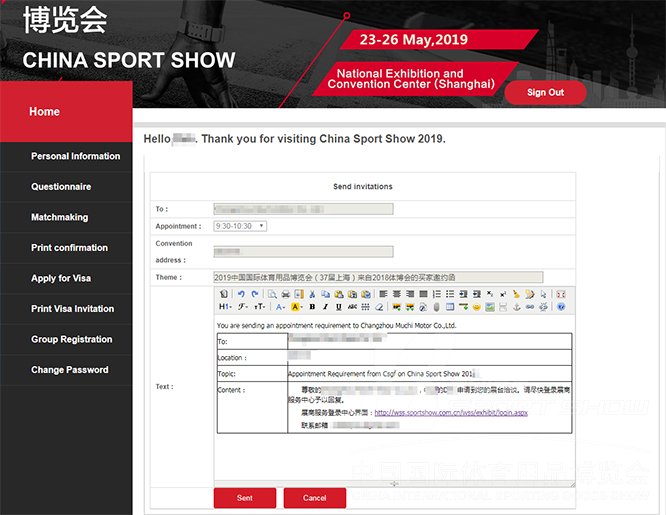Open the H1 heading format dropdown
This screenshot has width=666, height=515.
pyautogui.click(x=225, y=307)
